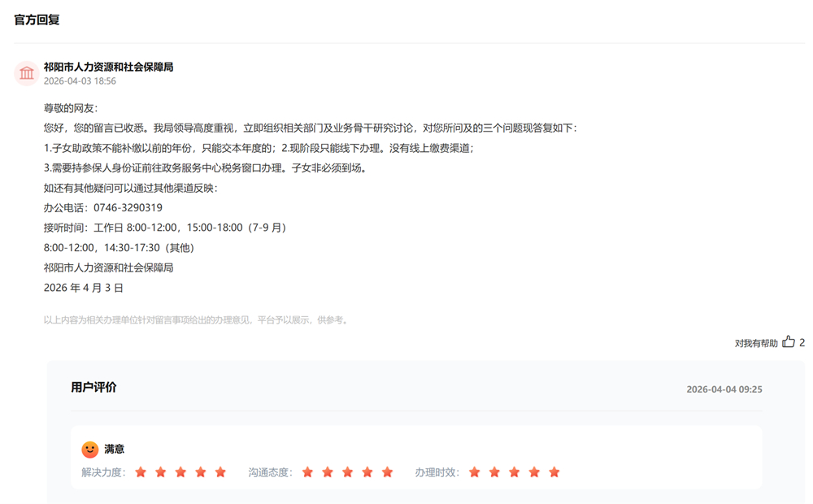Click the 办理时效 label
The image size is (813, 504).
[437, 472]
